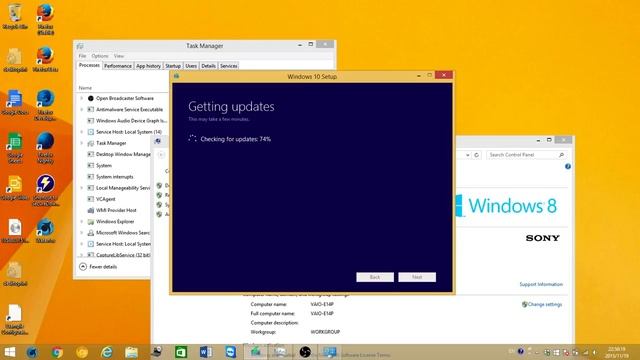Click the back arrow in System window
This screenshot has height=360, width=640.
pos(161,155)
